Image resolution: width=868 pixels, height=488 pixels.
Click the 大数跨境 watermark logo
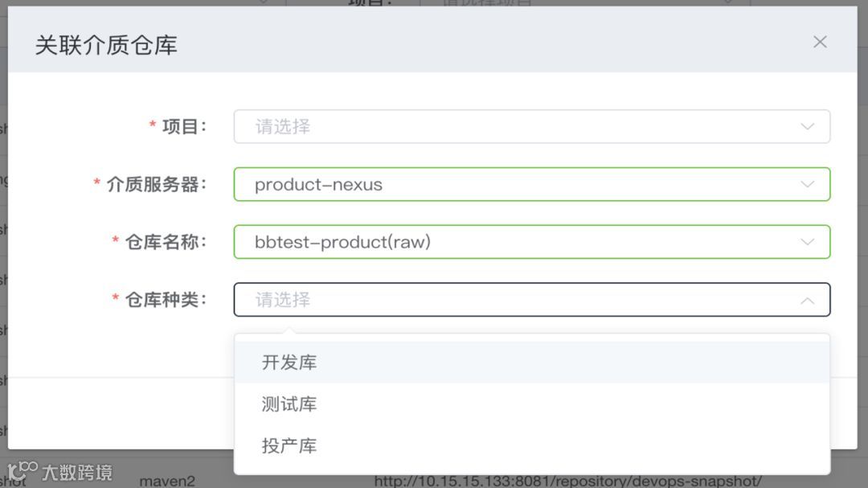pyautogui.click(x=59, y=471)
